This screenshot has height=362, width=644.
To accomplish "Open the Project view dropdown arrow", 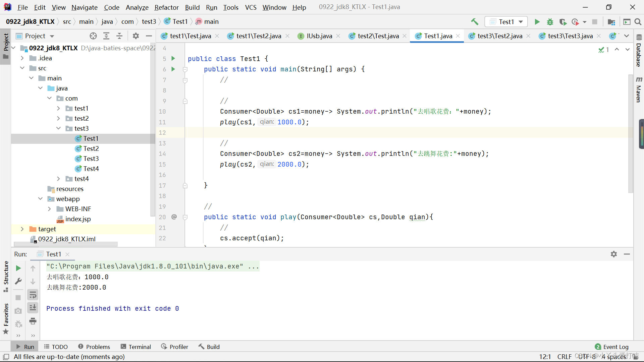I will tap(52, 36).
